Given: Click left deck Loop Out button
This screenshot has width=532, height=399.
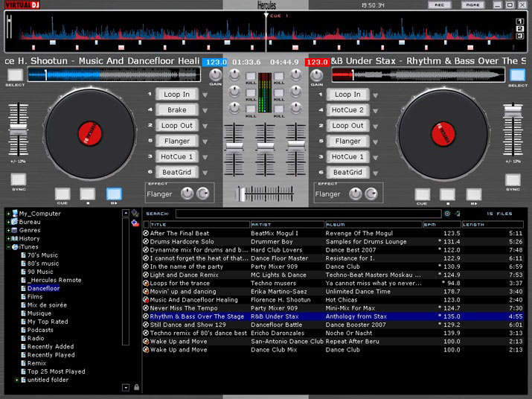Looking at the screenshot, I should (177, 126).
